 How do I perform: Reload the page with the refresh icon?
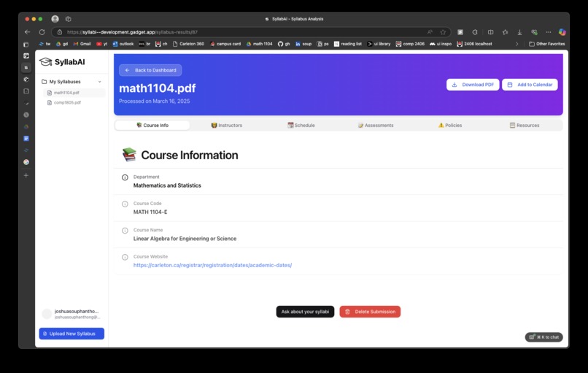coord(42,32)
